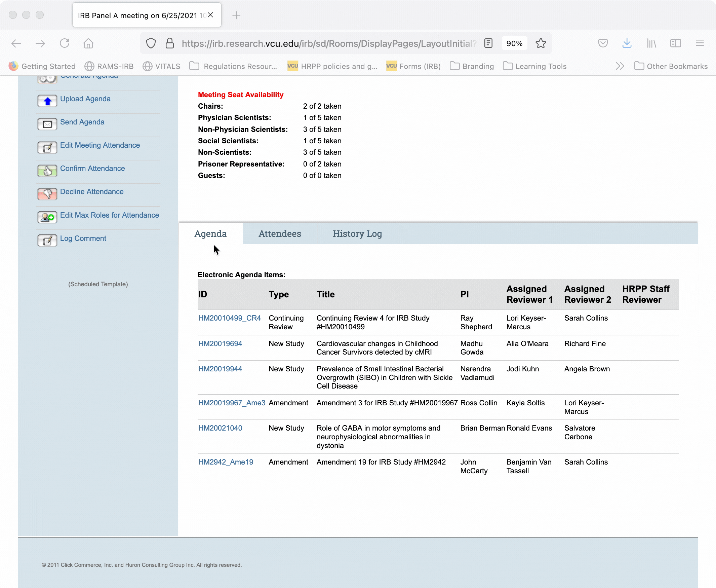Toggle the browser sidebar panel icon
The width and height of the screenshot is (716, 588).
tap(675, 43)
